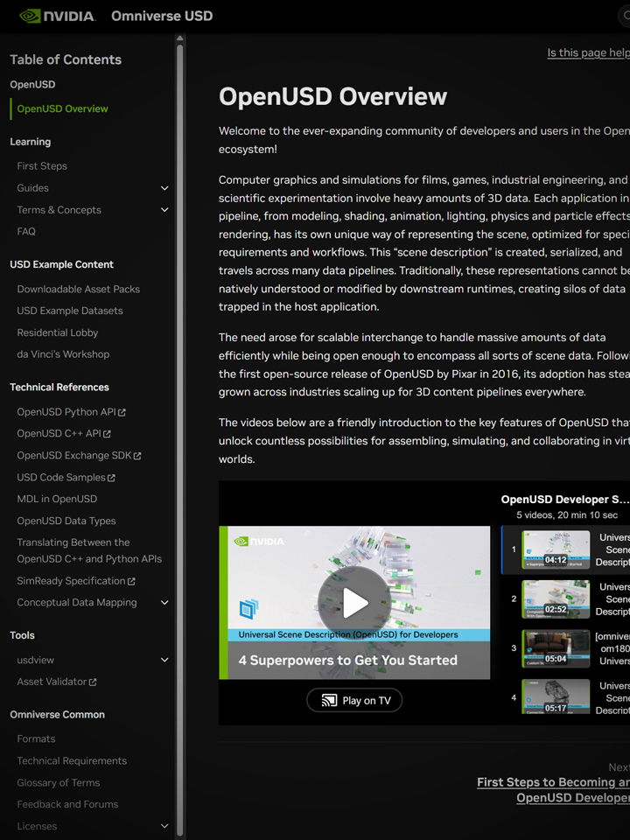Click external-link icon beside OpenUSD C++ API
The width and height of the screenshot is (630, 840).
[x=107, y=434]
